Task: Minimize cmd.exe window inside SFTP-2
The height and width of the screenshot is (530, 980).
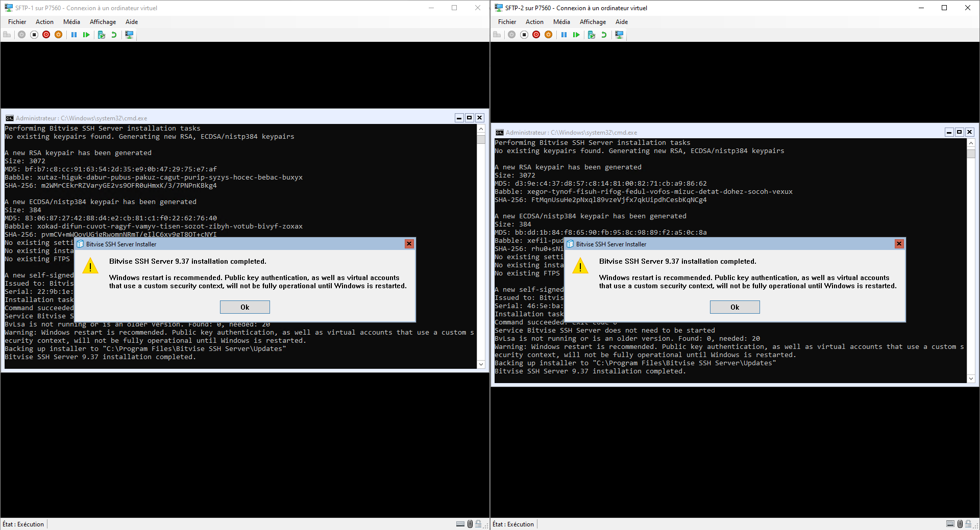Action: tap(949, 132)
